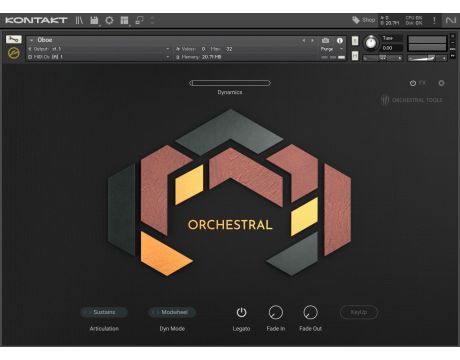Toggle the Solo S button
The width and height of the screenshot is (460, 360).
click(x=355, y=41)
